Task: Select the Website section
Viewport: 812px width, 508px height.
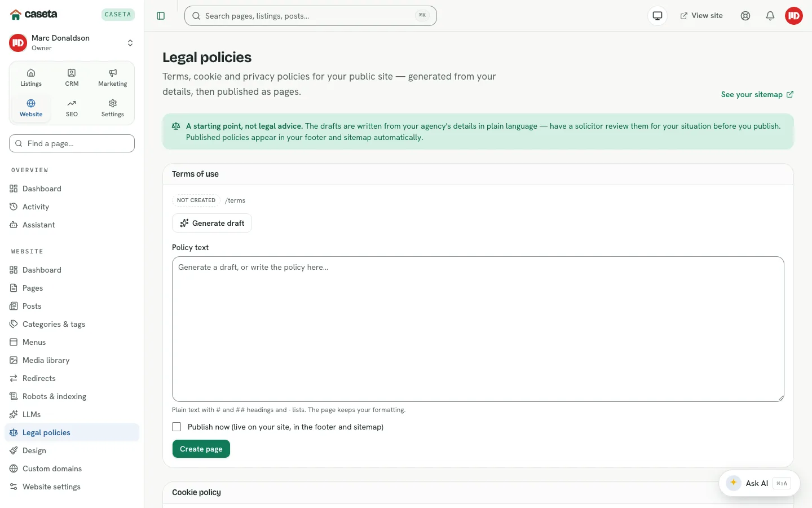Action: coord(31,108)
